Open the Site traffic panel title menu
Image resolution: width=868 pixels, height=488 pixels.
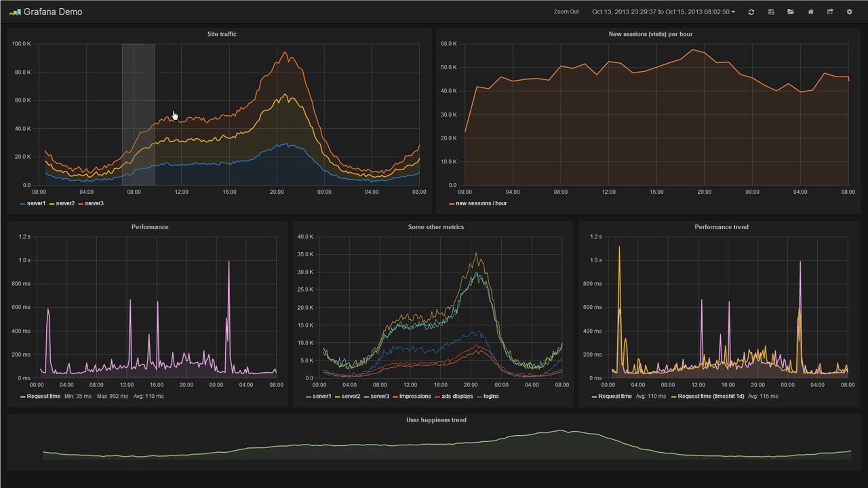(x=222, y=34)
